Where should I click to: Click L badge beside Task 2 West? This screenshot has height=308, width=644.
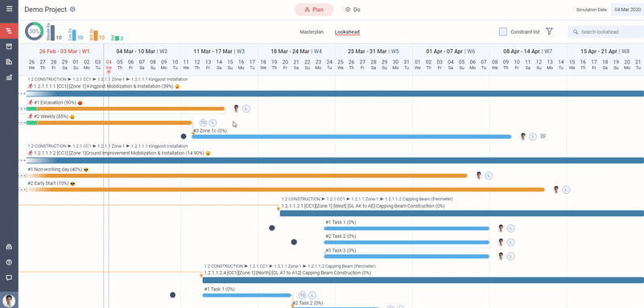tap(510, 242)
